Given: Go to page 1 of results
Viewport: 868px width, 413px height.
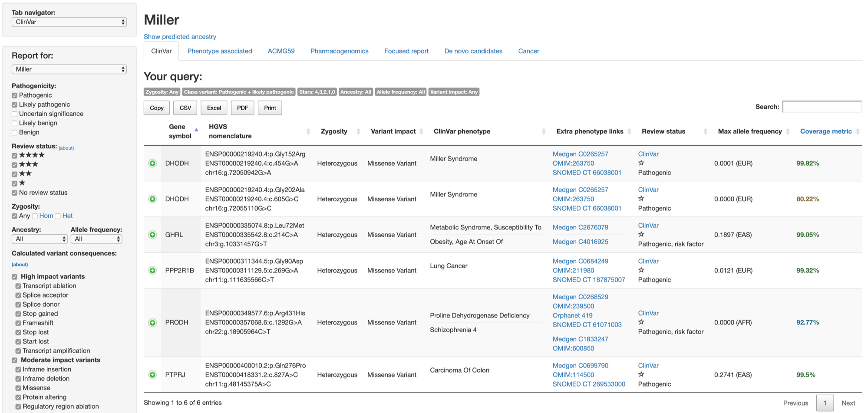Looking at the screenshot, I should (825, 403).
